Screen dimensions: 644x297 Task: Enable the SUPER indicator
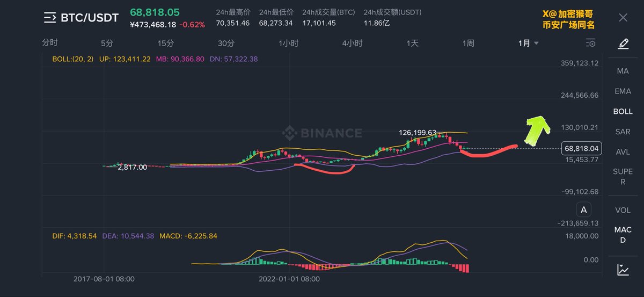click(623, 177)
